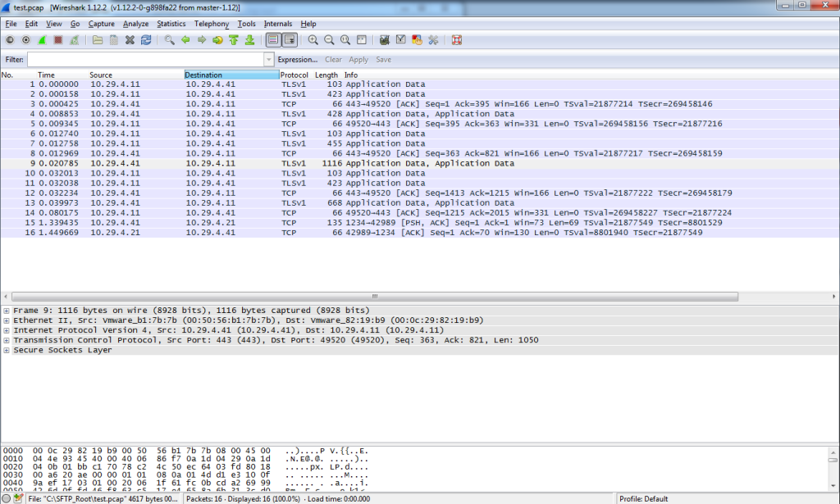Select packet 16 from source 10.29.4.21
The width and height of the screenshot is (840, 504).
(420, 233)
